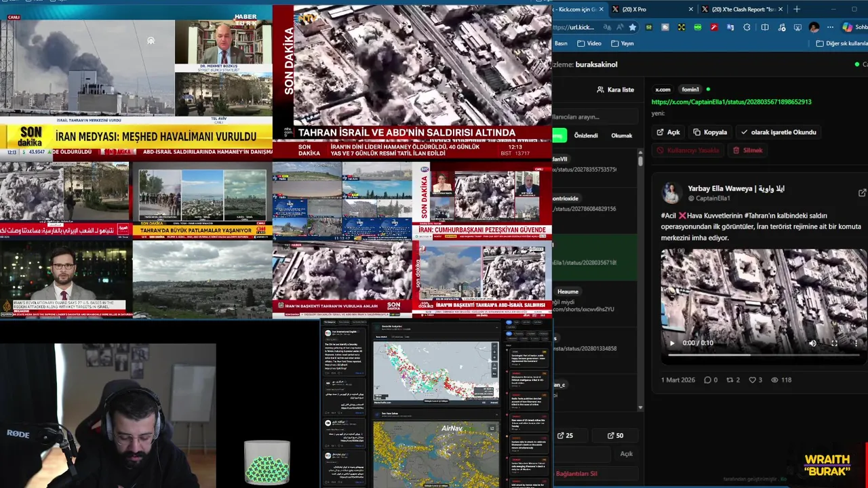Enter fullscreen on the tweet video
The image size is (868, 488).
tap(834, 343)
